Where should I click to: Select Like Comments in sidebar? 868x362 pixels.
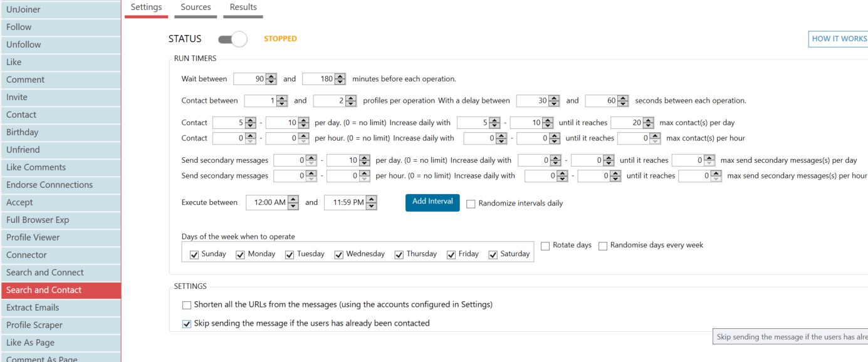[60, 167]
